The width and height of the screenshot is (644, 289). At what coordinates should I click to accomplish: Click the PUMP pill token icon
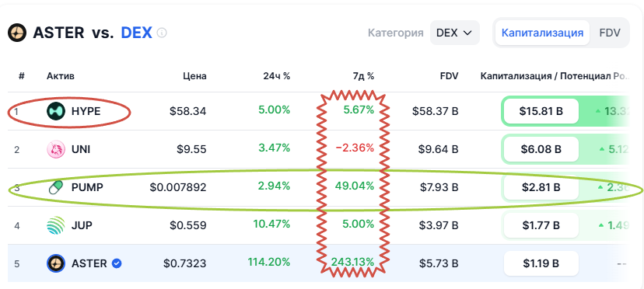[x=56, y=187]
